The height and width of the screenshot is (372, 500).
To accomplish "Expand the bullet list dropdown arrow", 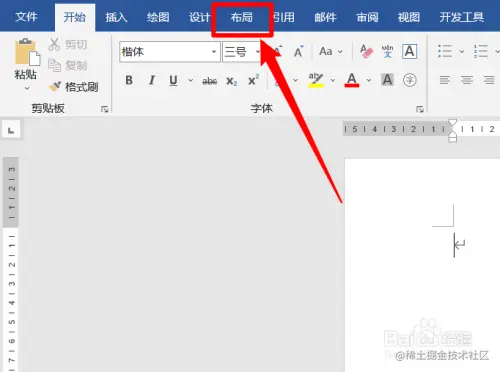I will (x=462, y=52).
